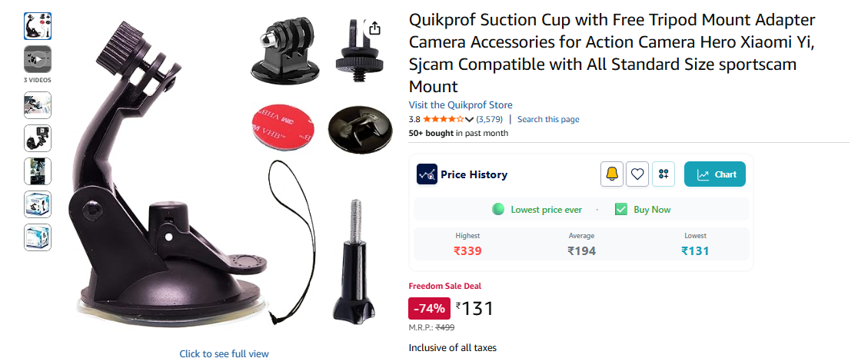Open the 3,579 ratings link
This screenshot has width=868, height=358.
[490, 119]
